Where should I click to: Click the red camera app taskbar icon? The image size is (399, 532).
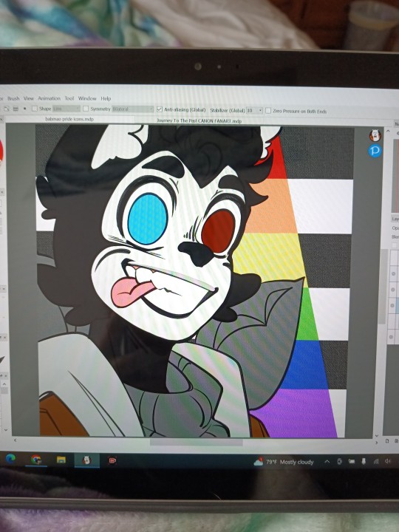point(112,461)
